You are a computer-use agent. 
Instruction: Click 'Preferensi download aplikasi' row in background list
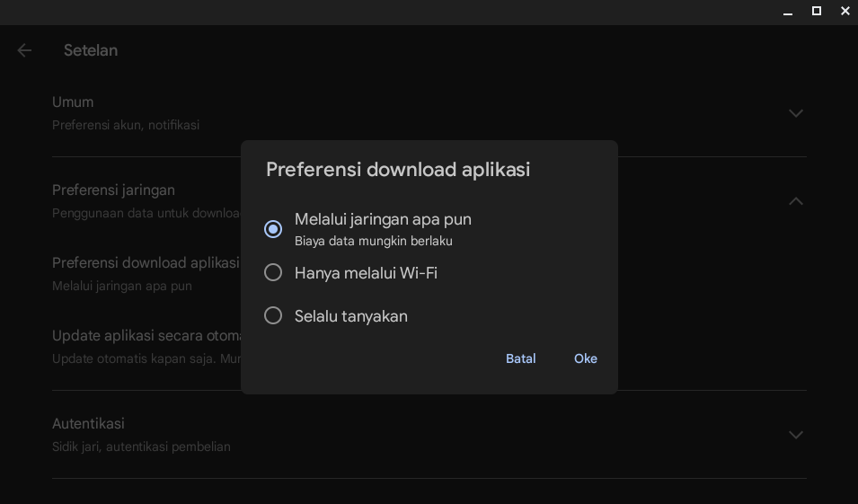click(146, 263)
